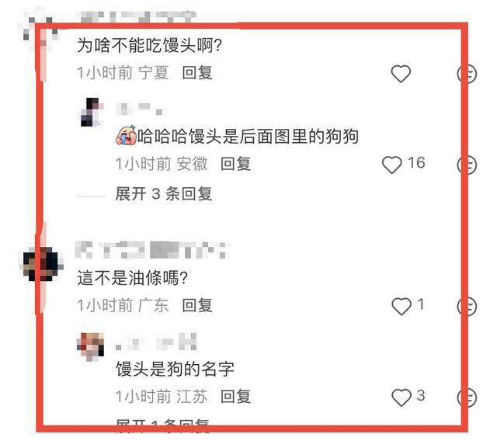
Task: Tap the dislike face beside the Anhui reply
Action: tap(467, 165)
